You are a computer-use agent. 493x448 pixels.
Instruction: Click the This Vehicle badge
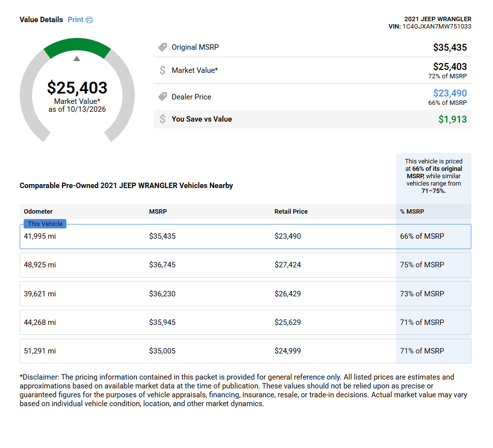click(x=45, y=224)
